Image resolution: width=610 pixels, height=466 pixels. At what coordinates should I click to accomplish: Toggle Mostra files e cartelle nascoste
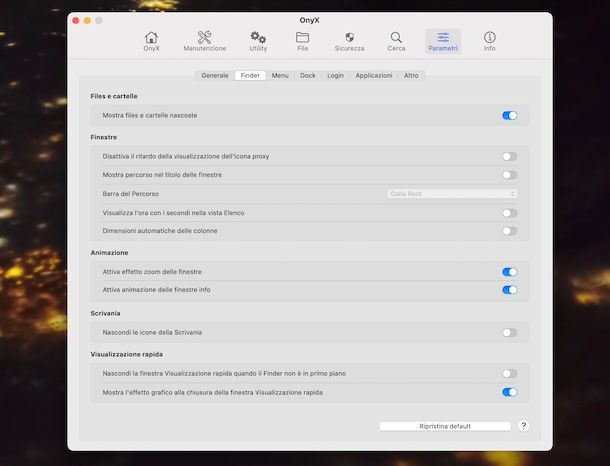(510, 116)
